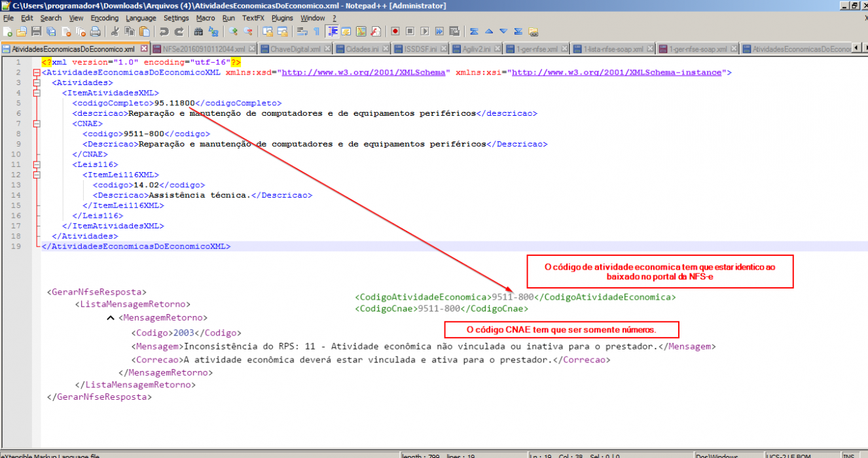
Task: Click line number 19 in margin
Action: point(17,247)
